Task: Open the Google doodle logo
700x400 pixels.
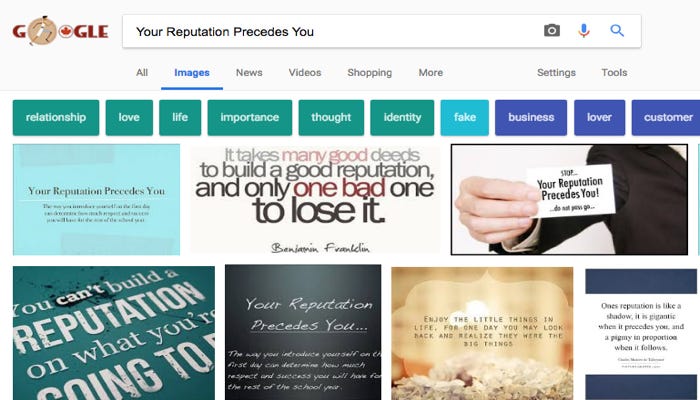Action: pyautogui.click(x=61, y=31)
